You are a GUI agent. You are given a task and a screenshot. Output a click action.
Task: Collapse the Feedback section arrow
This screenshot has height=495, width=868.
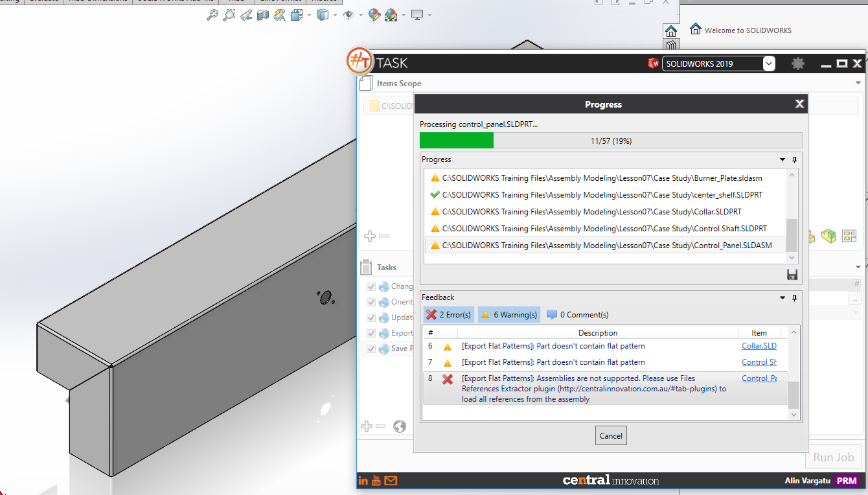(782, 297)
